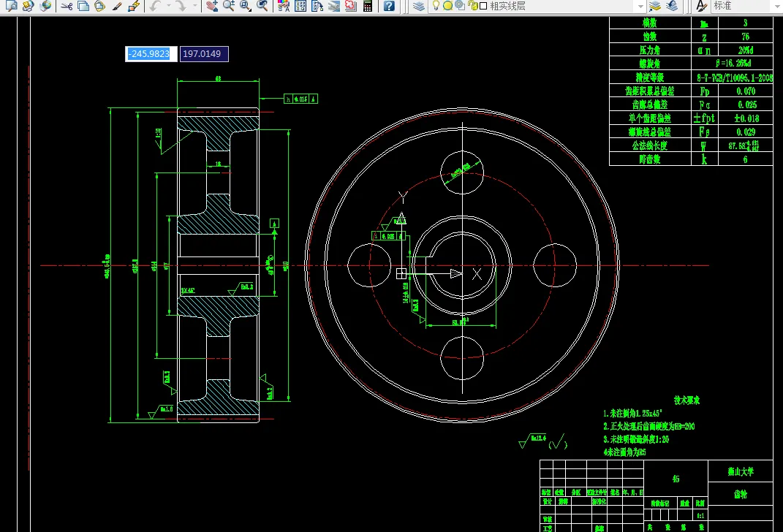Launch the QuickCalc calculator

click(368, 6)
